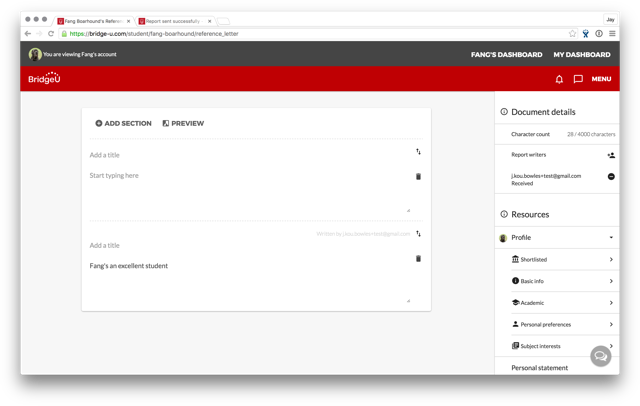The height and width of the screenshot is (406, 640).
Task: Open the live chat bubble widget
Action: pos(601,356)
